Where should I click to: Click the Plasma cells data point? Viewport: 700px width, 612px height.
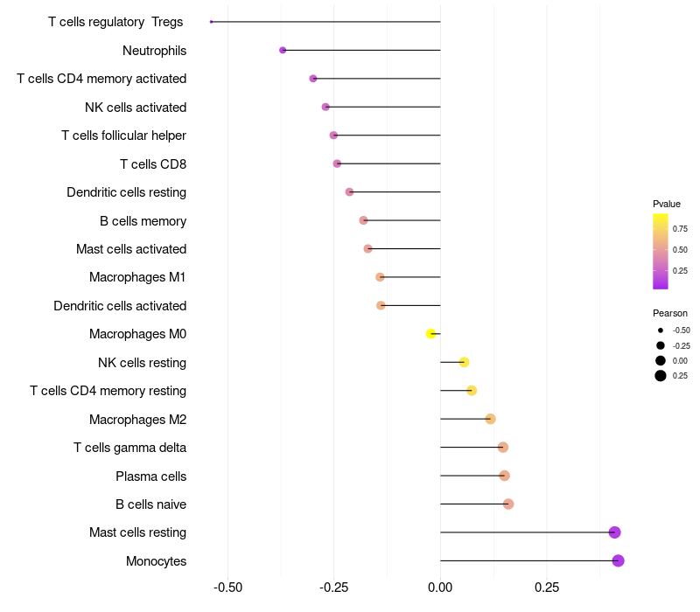tap(505, 476)
